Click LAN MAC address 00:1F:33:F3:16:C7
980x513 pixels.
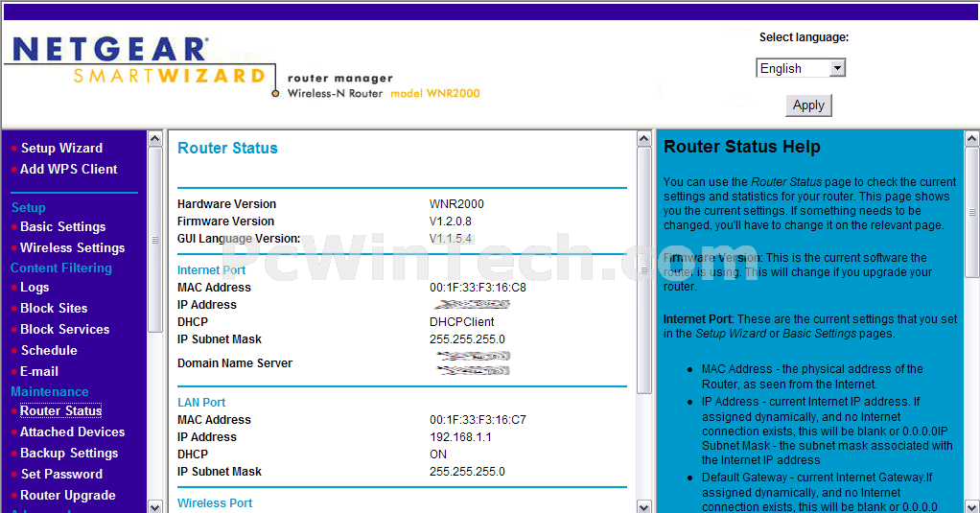pyautogui.click(x=478, y=420)
